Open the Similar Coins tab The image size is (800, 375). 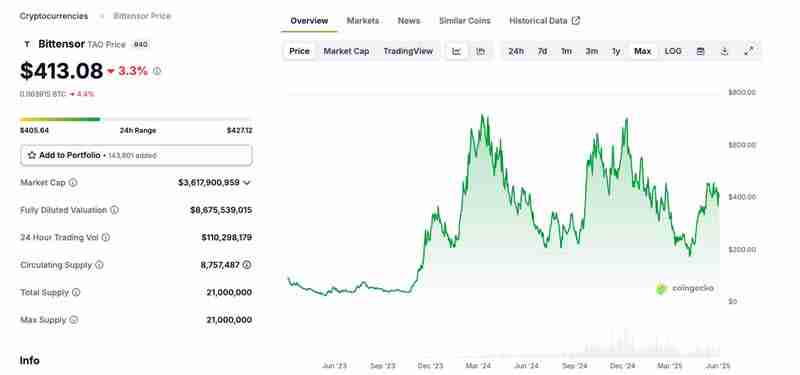(465, 21)
